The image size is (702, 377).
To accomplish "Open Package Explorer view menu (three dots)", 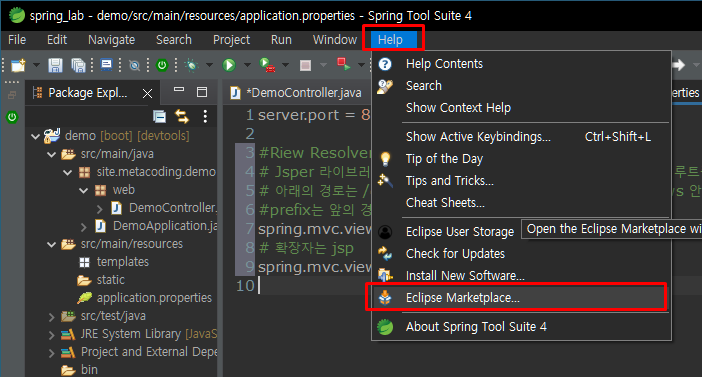I will point(205,116).
